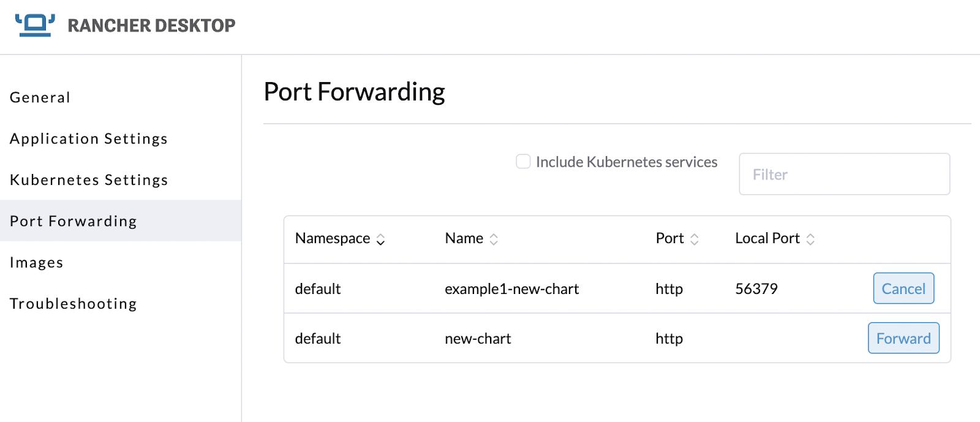Open Kubernetes Settings section
This screenshot has height=422, width=980.
(x=89, y=180)
